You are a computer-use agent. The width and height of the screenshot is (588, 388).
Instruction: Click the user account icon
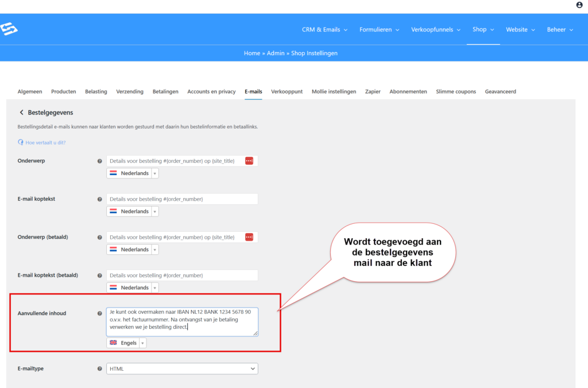point(579,5)
